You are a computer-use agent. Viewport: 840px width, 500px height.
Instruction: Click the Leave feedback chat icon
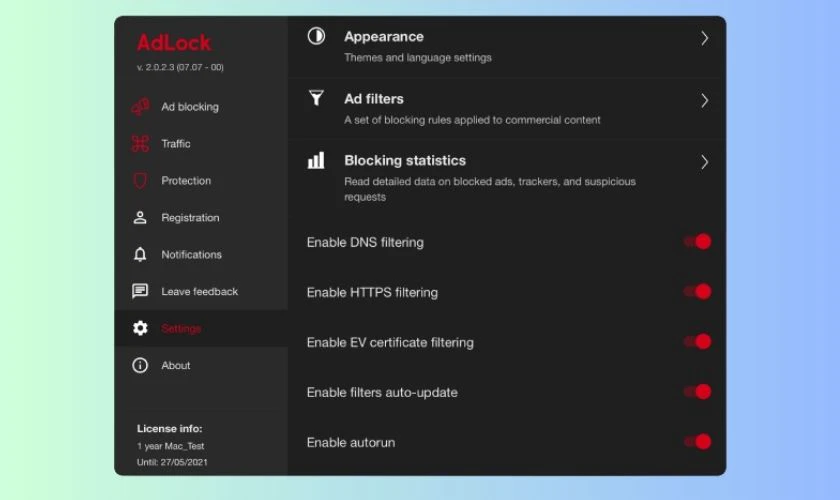pos(140,291)
